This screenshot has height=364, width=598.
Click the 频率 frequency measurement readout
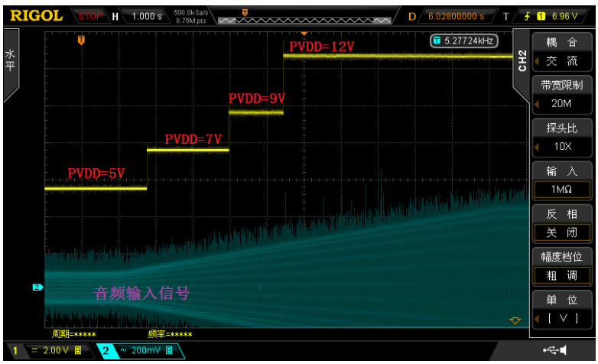pyautogui.click(x=170, y=334)
